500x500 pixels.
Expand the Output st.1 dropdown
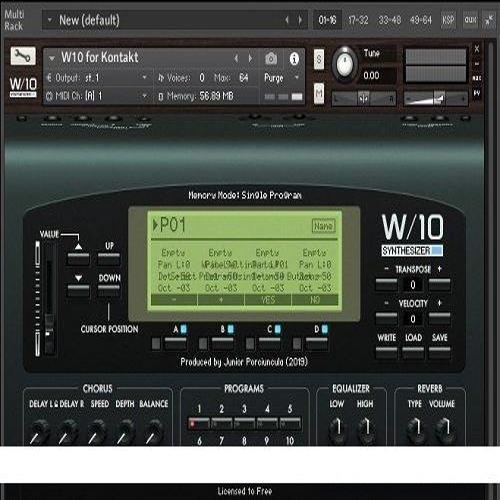[x=97, y=78]
